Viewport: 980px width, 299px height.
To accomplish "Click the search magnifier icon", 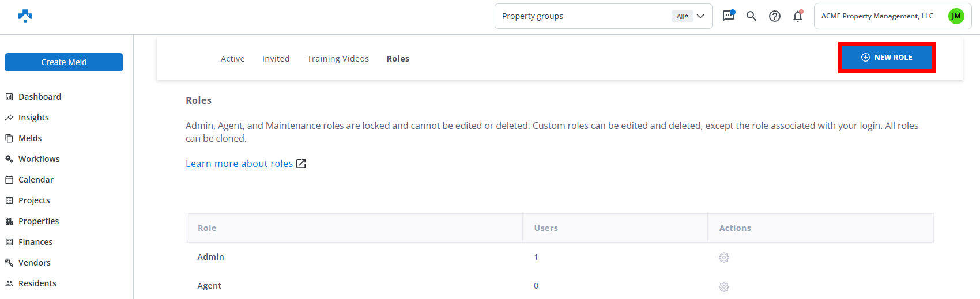I will point(751,16).
